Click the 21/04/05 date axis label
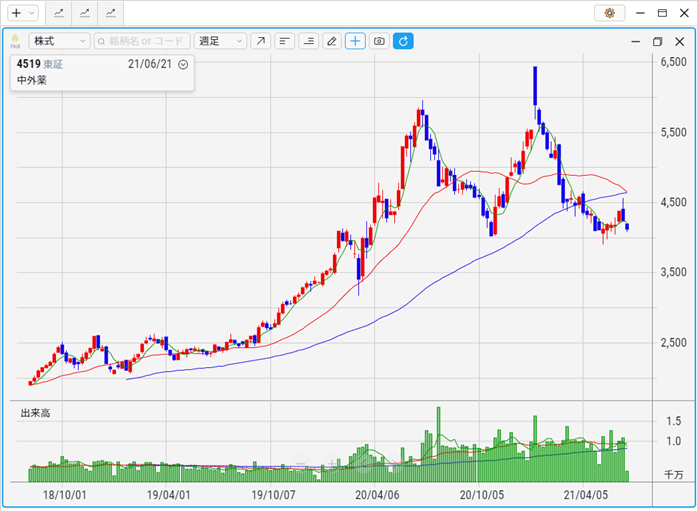This screenshot has height=511, width=698. 585,495
